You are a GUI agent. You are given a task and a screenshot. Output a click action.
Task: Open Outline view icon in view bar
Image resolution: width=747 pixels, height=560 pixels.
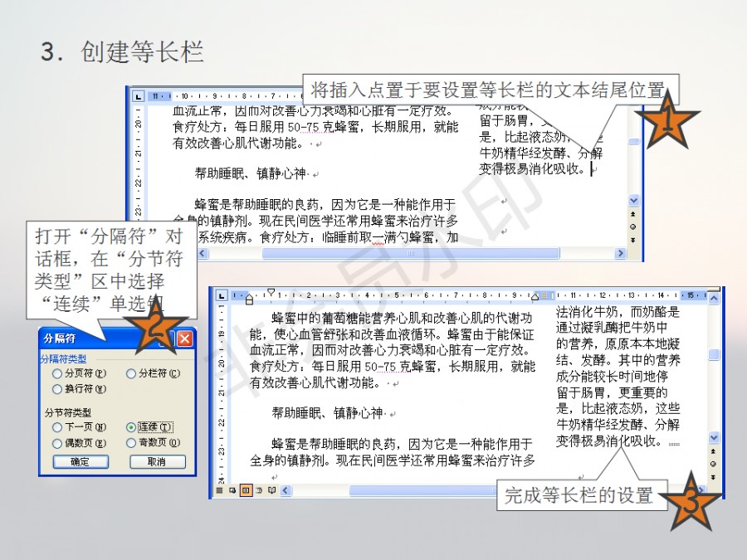pos(260,490)
